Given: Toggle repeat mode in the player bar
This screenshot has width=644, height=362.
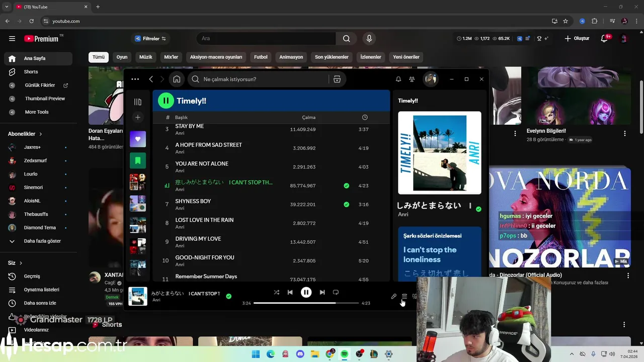Looking at the screenshot, I should 336,292.
